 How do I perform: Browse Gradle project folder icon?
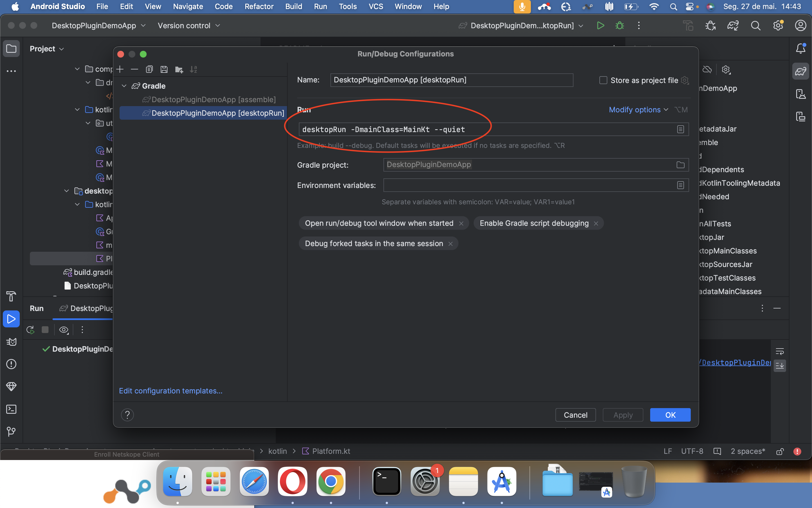click(x=680, y=165)
